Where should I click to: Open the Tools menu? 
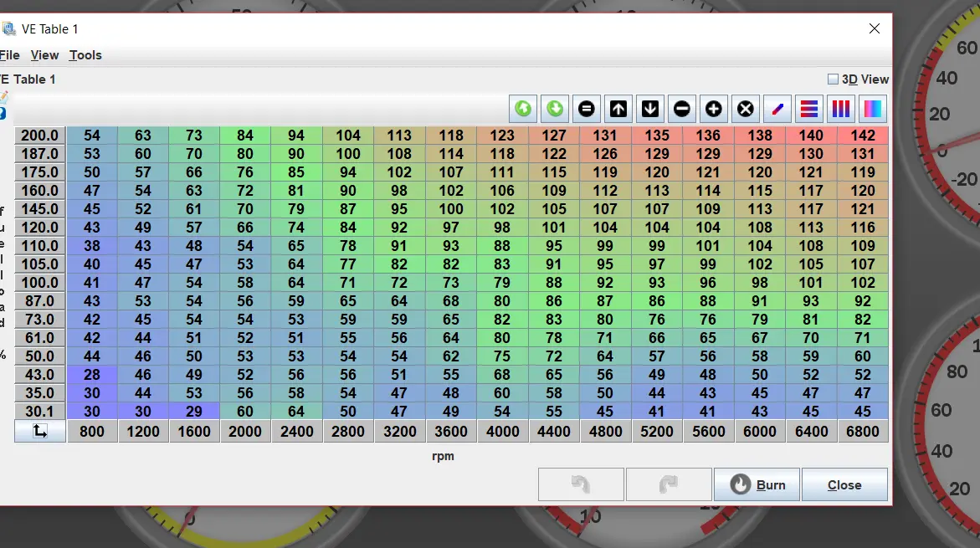click(85, 55)
